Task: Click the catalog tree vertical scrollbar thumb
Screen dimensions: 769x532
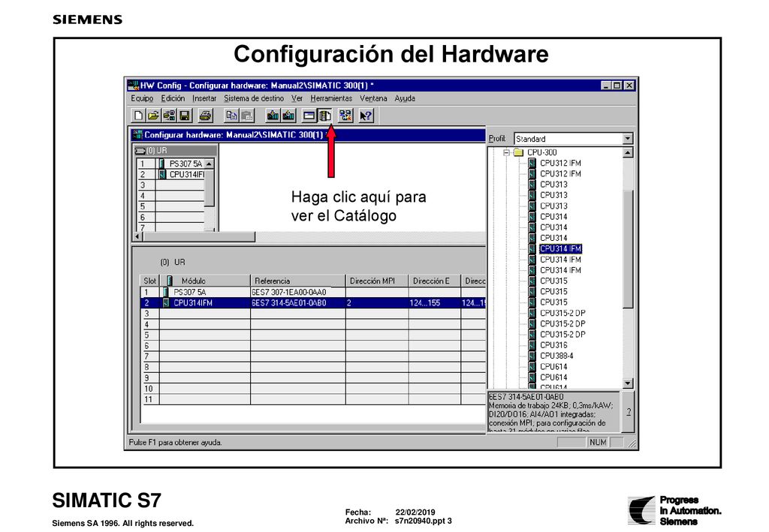Action: point(628,248)
